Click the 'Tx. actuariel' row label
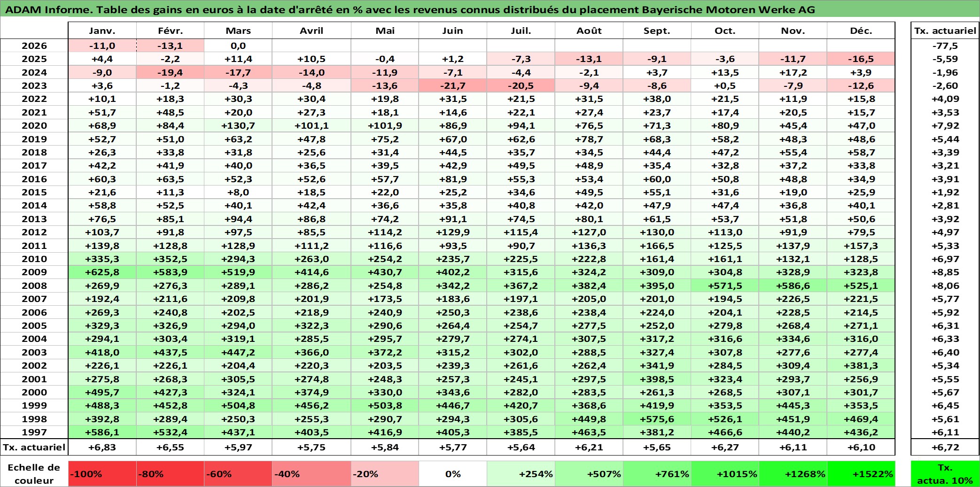980x487 pixels. point(34,447)
